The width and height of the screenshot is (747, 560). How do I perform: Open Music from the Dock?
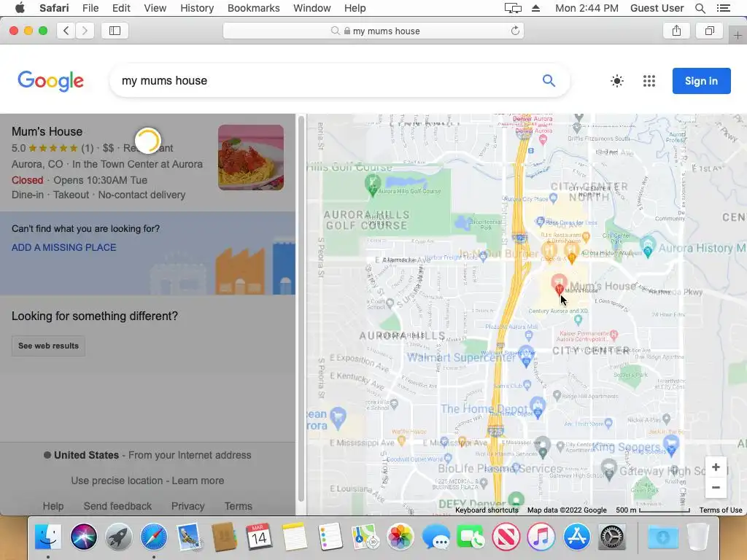pyautogui.click(x=541, y=536)
